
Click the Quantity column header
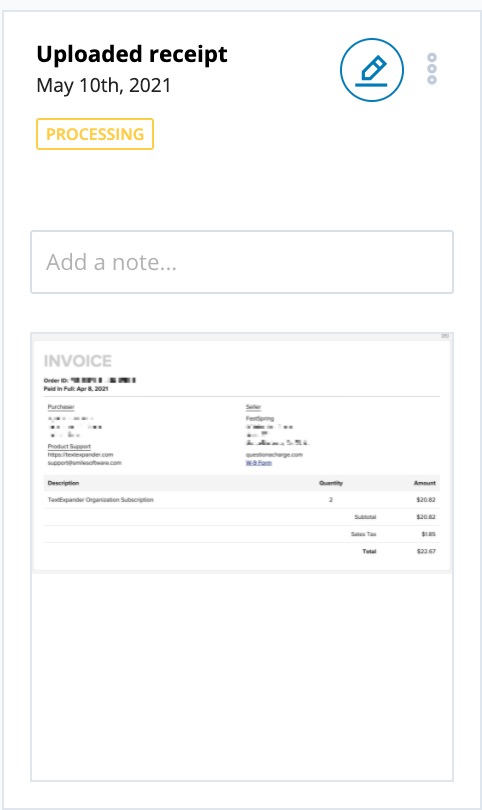click(x=331, y=483)
